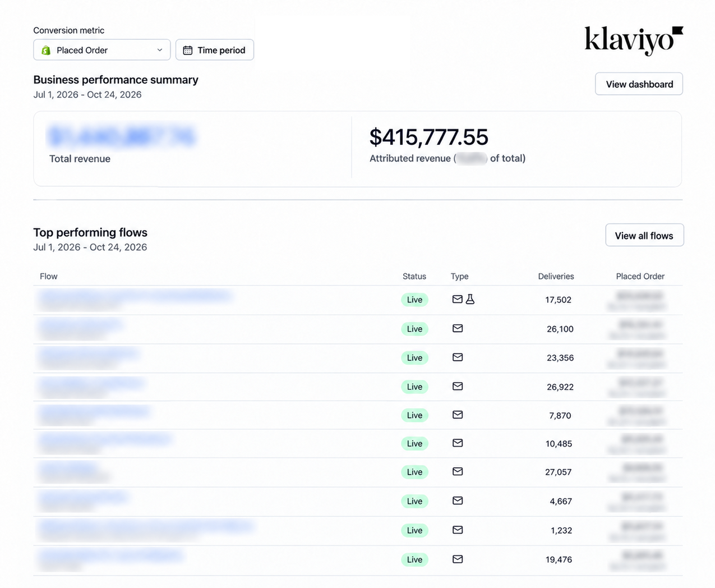
Task: Click the Live status badge in 7,870 row
Action: pos(414,415)
